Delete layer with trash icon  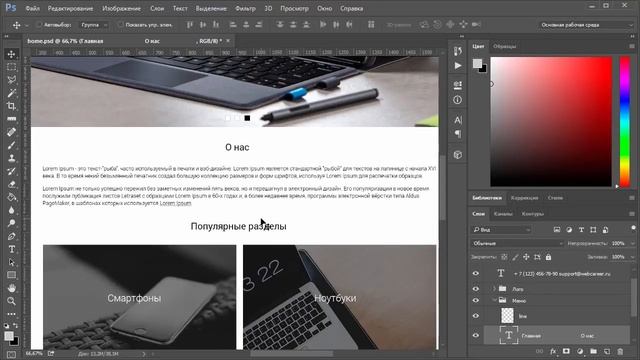620,351
